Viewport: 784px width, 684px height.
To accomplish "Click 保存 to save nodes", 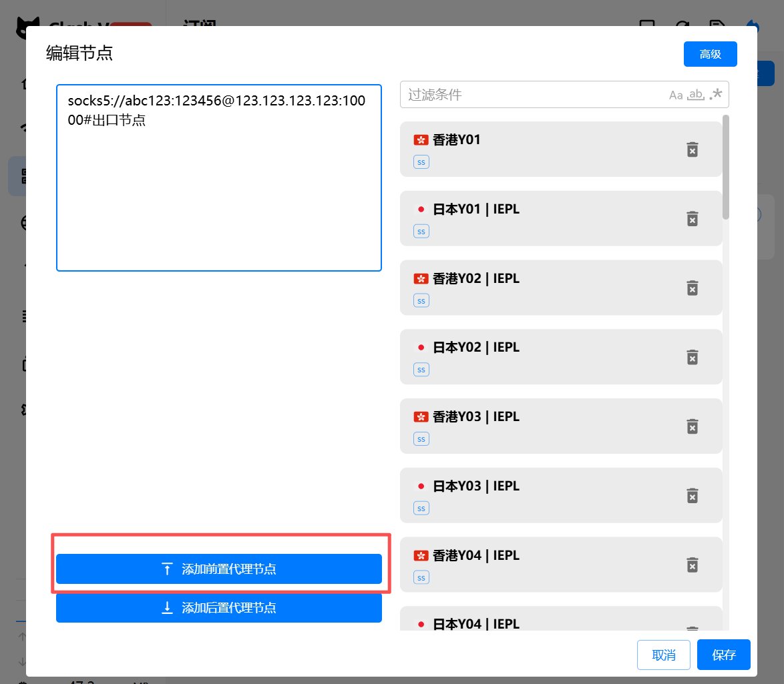I will tap(723, 655).
